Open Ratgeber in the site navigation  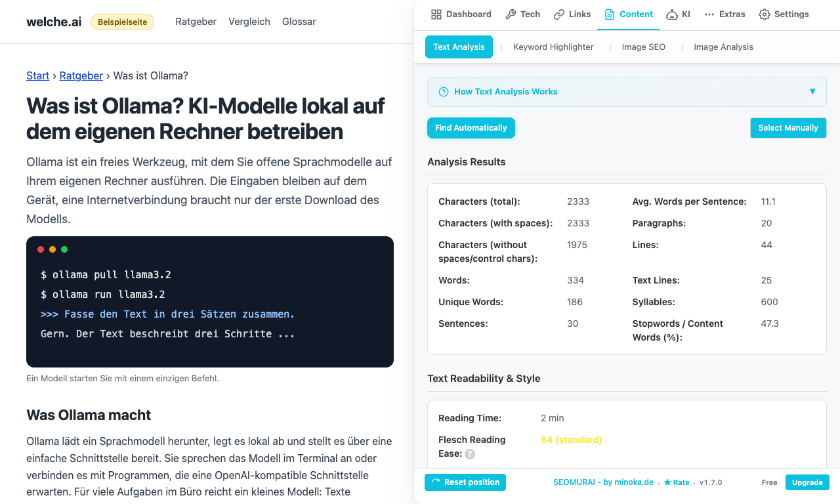tap(196, 22)
